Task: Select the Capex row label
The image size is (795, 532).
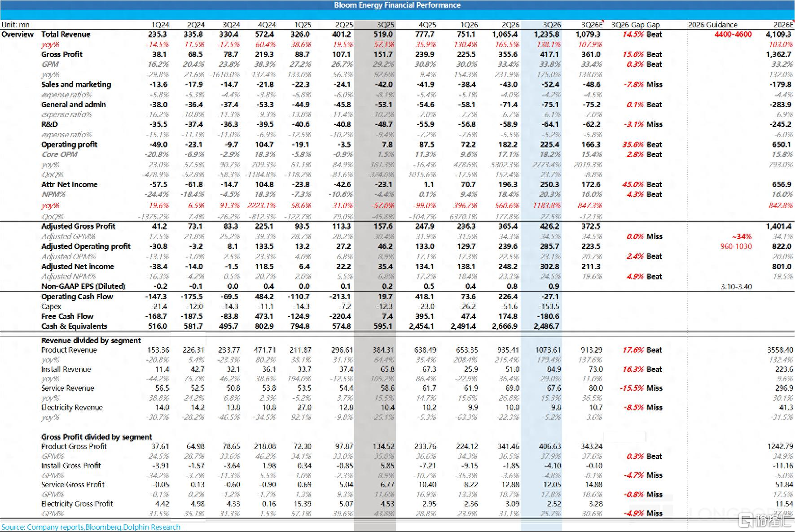Action: 51,306
